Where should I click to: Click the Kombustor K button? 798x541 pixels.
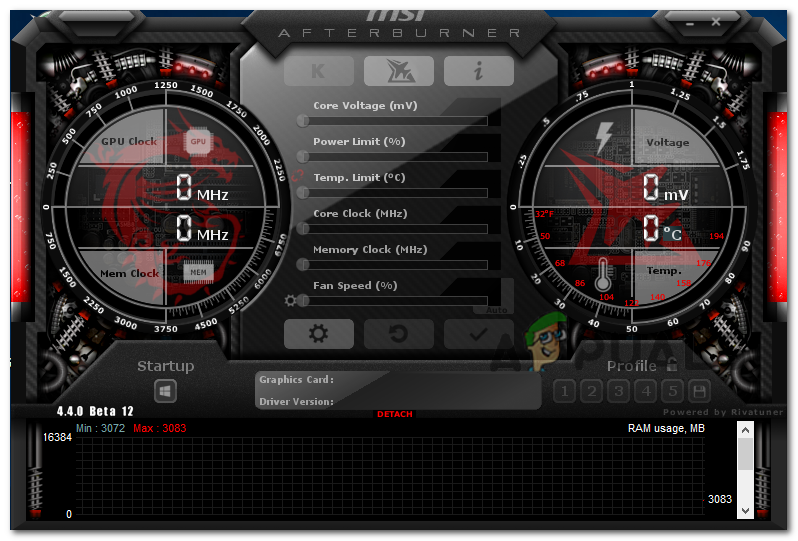click(x=318, y=70)
